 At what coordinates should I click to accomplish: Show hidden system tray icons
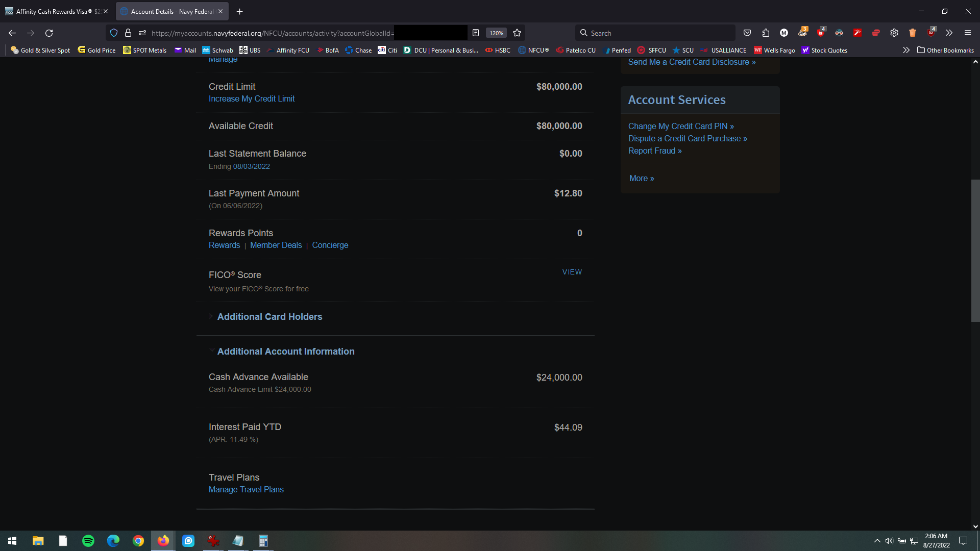coord(877,541)
